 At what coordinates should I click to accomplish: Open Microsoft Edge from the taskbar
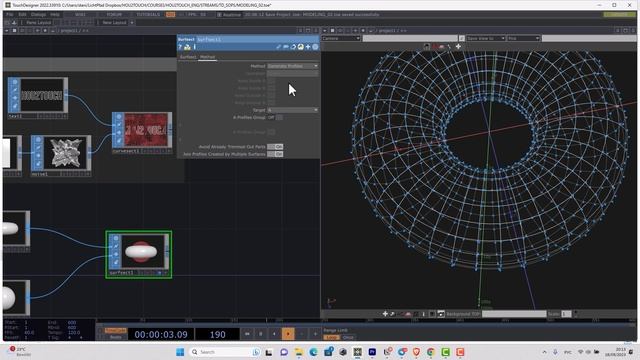(x=313, y=352)
